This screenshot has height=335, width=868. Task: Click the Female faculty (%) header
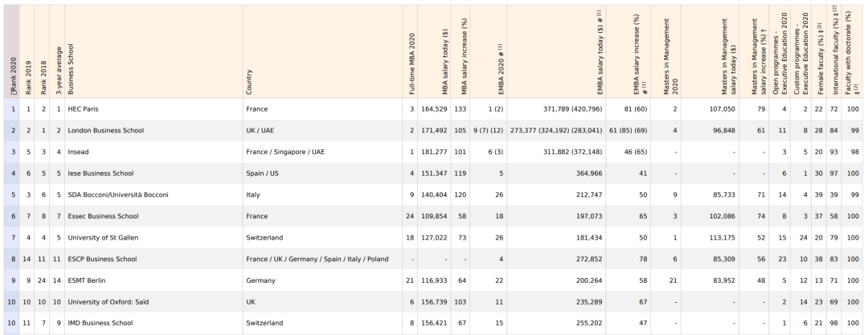(819, 52)
